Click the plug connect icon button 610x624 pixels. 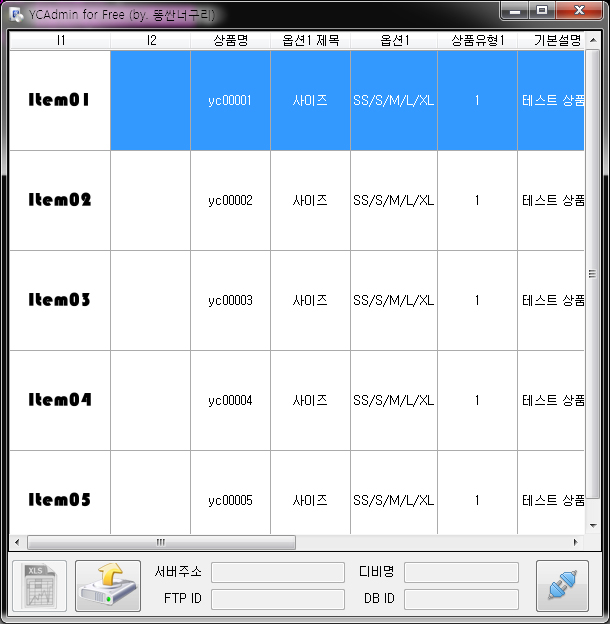click(x=562, y=586)
